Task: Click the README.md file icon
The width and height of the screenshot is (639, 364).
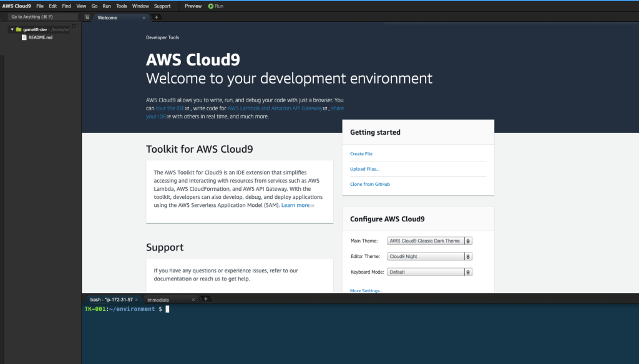Action: [24, 37]
